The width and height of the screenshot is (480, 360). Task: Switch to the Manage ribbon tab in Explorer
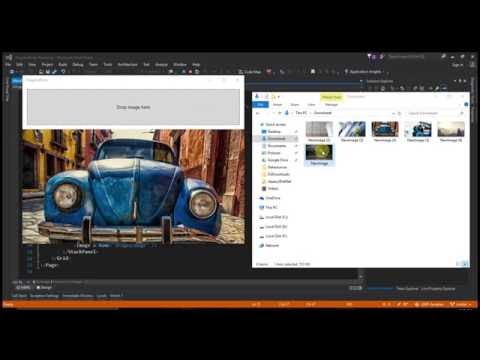point(331,104)
